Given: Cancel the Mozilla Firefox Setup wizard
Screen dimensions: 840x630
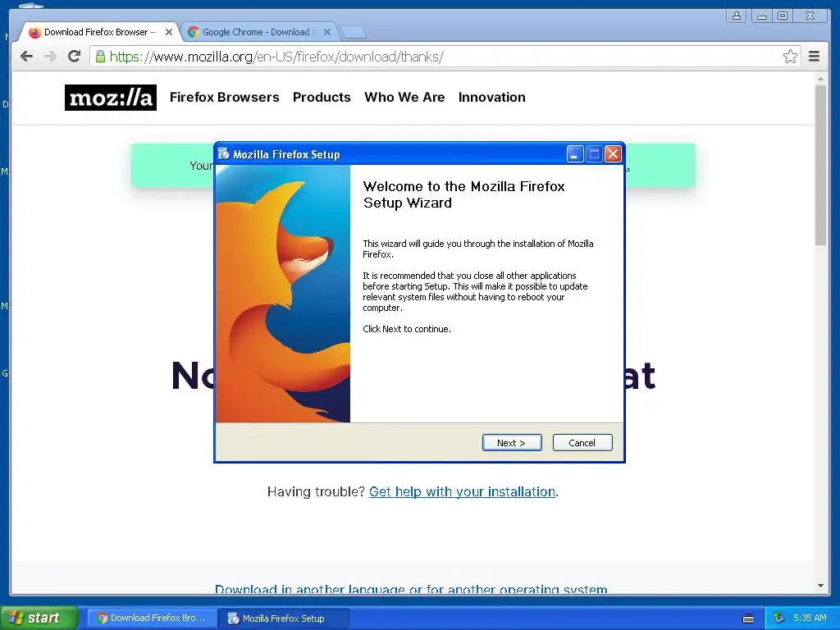Looking at the screenshot, I should point(582,442).
